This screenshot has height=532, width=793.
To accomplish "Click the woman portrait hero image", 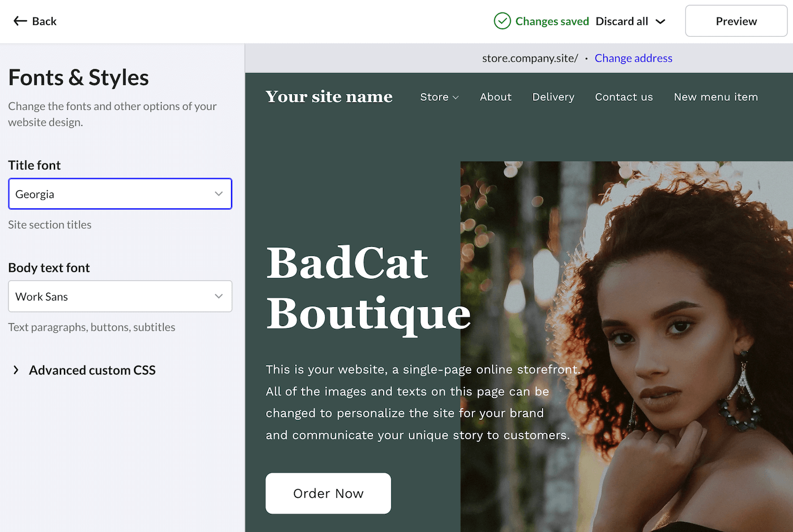I will pyautogui.click(x=626, y=346).
